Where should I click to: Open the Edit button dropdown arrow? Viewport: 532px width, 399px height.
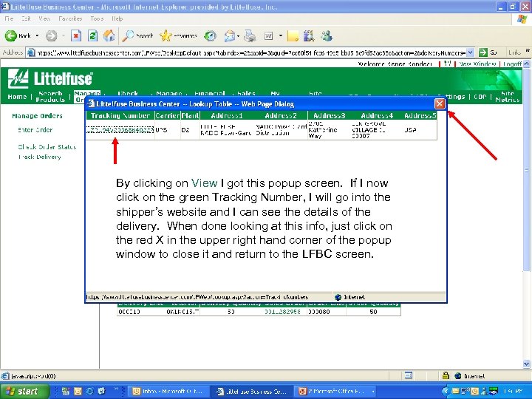click(281, 35)
